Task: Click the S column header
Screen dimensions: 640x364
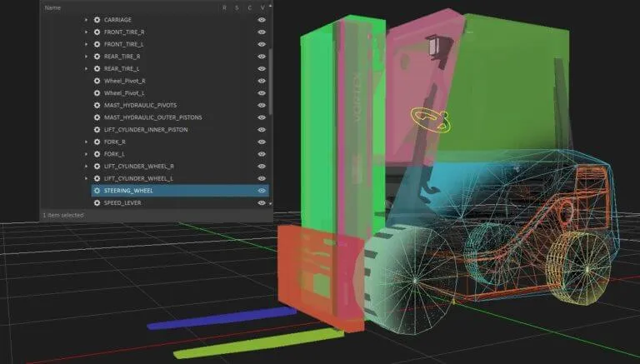Action: coord(237,7)
